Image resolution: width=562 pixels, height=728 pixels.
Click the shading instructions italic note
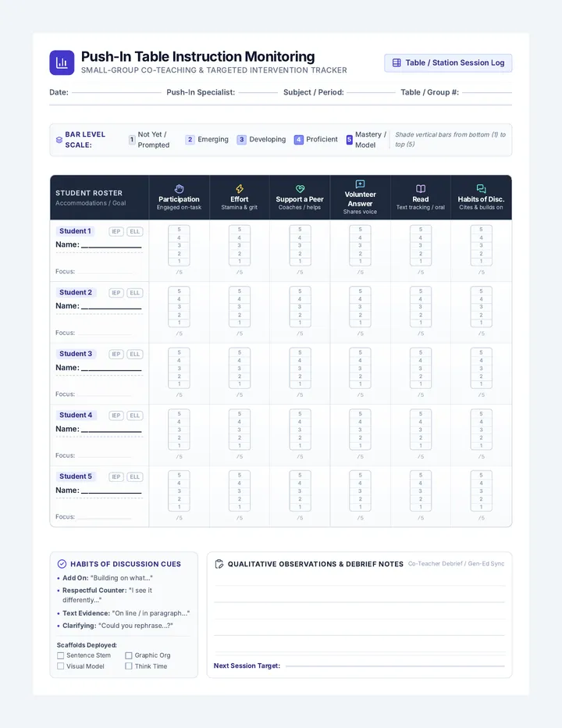tap(450, 139)
